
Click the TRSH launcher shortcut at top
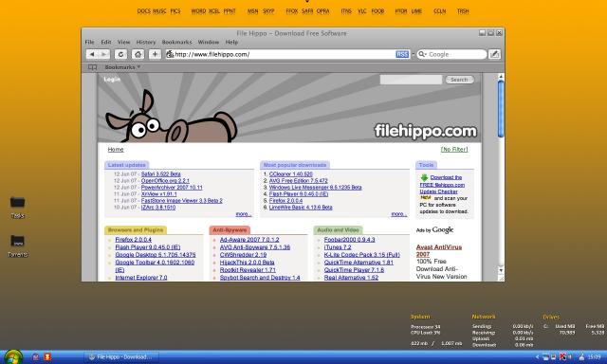coord(463,11)
